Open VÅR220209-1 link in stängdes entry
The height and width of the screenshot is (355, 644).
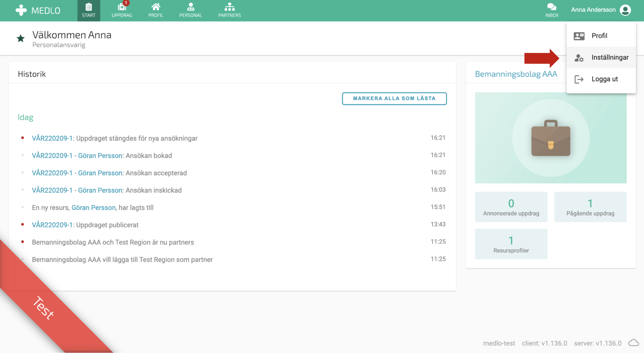(x=52, y=138)
